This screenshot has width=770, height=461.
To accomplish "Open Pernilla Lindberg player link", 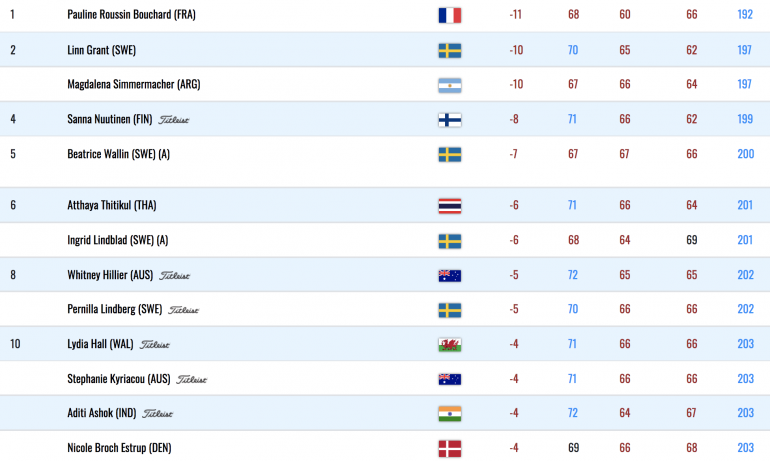I will 114,309.
